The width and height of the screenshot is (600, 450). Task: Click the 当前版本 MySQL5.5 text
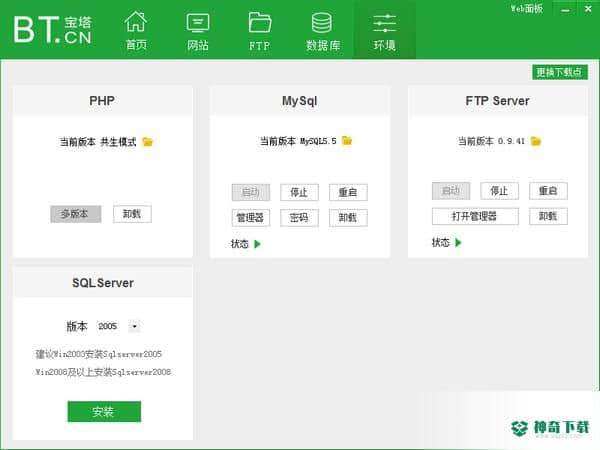[298, 141]
